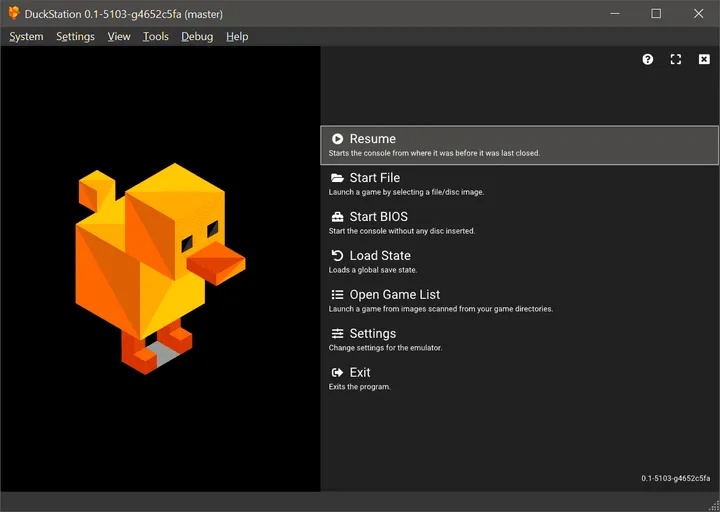Maximize the DuckStation window
Viewport: 720px width, 512px height.
point(656,13)
